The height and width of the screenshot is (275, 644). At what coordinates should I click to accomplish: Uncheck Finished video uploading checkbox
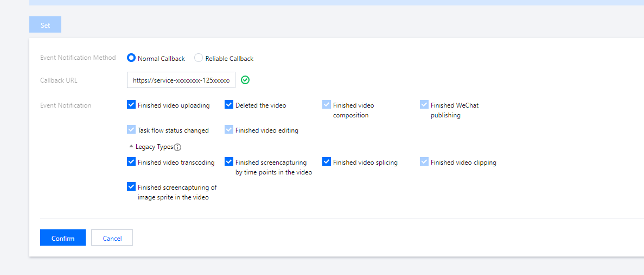pos(131,105)
